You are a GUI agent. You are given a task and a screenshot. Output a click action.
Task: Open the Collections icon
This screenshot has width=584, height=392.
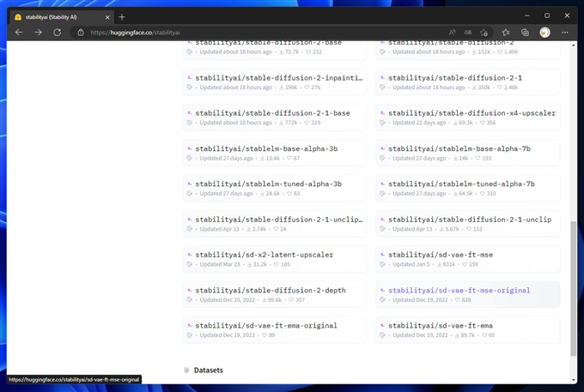pos(525,33)
